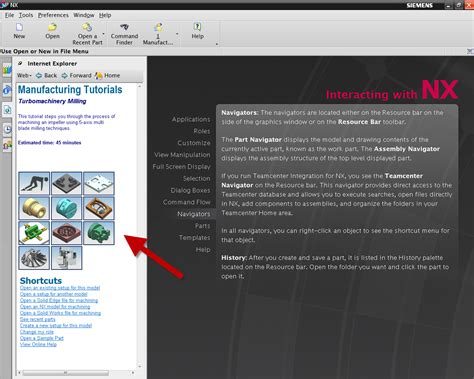
Task: Open the impeller turbomachinery milling tutorial
Action: [x=34, y=258]
